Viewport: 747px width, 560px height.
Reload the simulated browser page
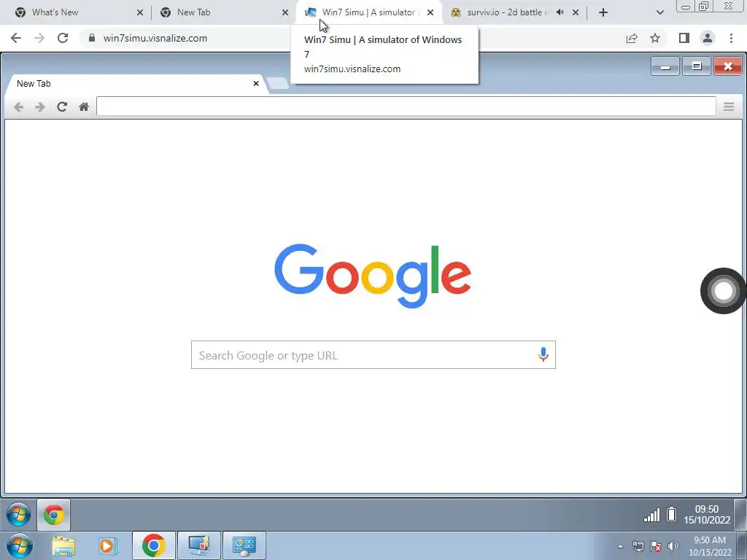click(62, 106)
